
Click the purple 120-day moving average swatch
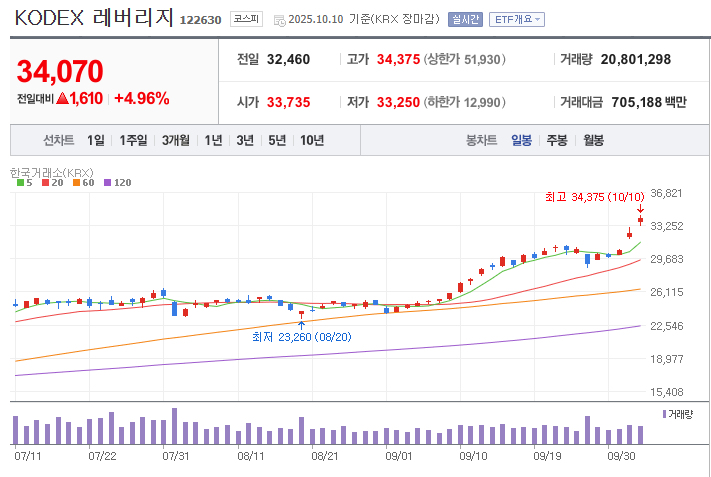(x=107, y=183)
